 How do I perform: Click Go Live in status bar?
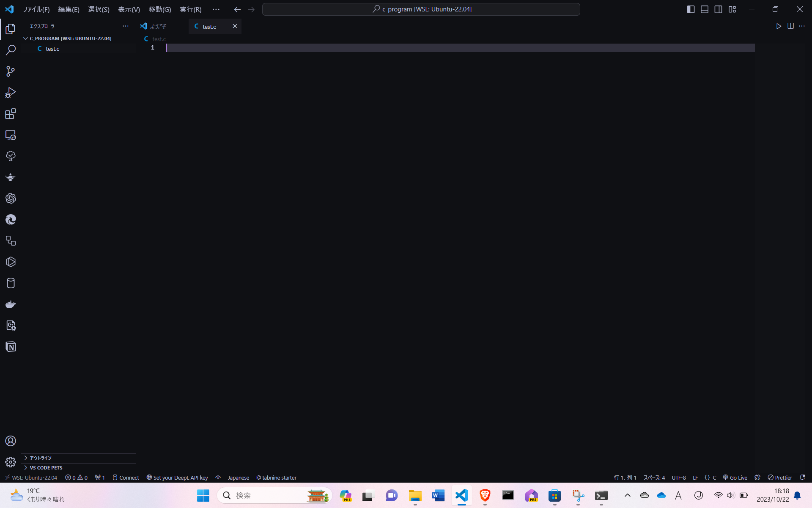(x=735, y=478)
